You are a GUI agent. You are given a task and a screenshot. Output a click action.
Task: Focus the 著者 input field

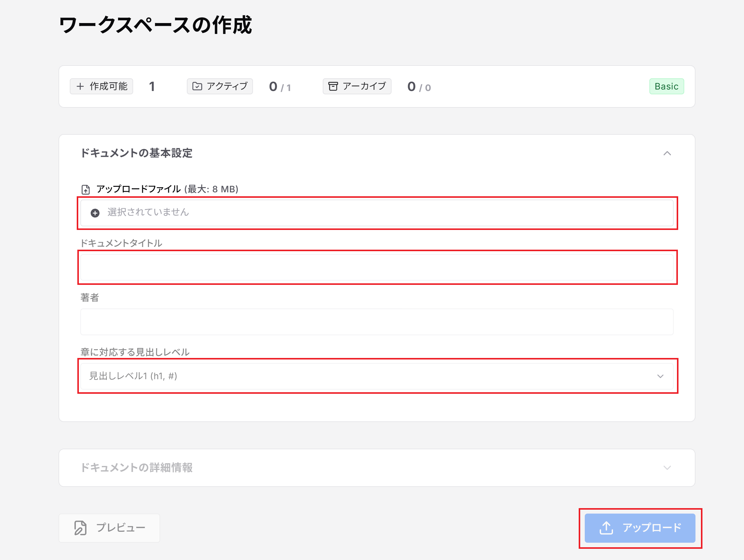tap(377, 322)
